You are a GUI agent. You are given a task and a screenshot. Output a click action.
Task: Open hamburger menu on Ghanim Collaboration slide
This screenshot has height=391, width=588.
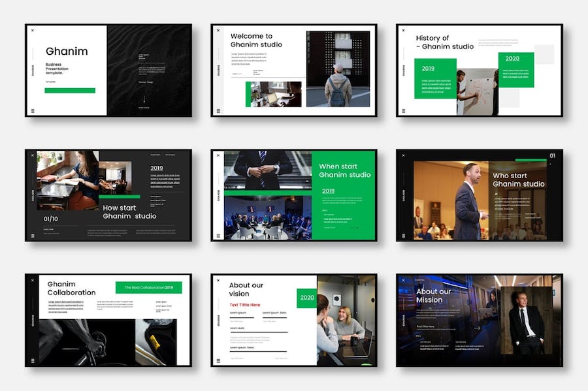tap(33, 360)
